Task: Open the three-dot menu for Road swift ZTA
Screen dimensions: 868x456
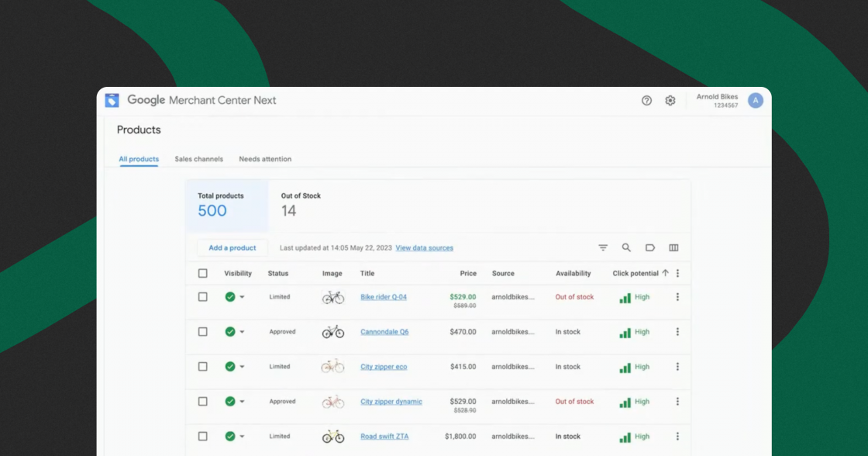Action: coord(677,437)
